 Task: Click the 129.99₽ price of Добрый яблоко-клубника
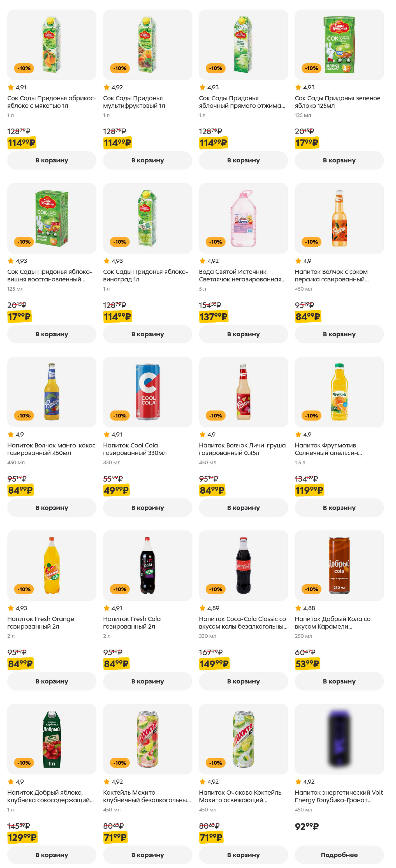point(22,837)
